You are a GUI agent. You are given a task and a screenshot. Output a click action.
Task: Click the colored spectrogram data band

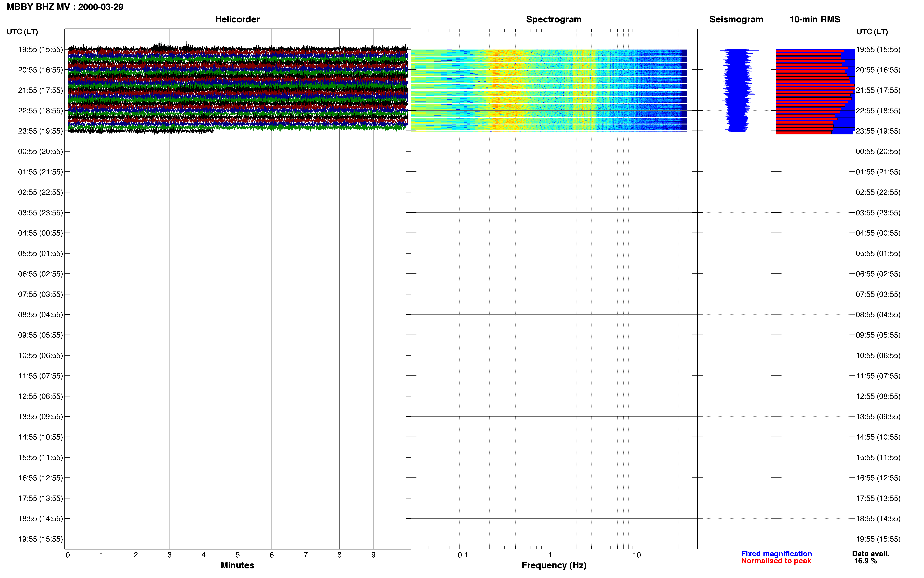(x=549, y=90)
